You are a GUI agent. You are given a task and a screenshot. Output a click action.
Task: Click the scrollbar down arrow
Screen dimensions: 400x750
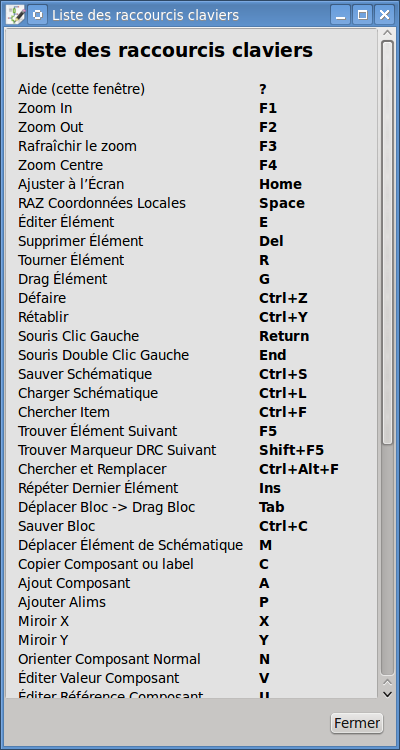click(387, 692)
